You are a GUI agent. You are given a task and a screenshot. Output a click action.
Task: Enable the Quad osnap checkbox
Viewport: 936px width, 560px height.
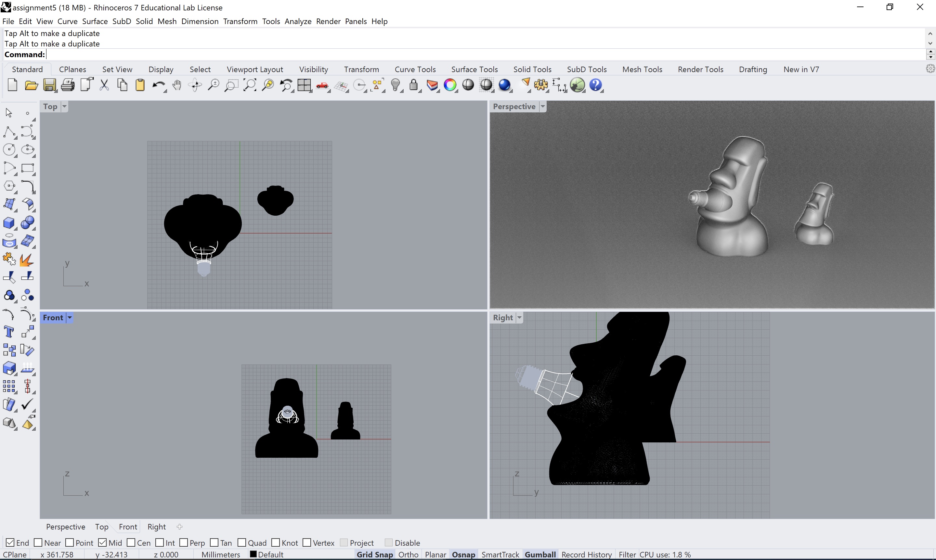coord(242,543)
